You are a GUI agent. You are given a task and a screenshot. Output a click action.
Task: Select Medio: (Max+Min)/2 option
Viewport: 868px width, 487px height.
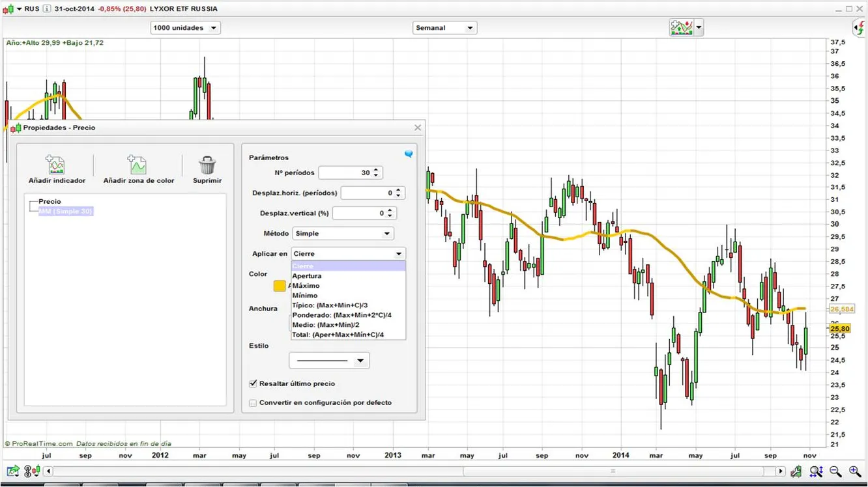326,325
